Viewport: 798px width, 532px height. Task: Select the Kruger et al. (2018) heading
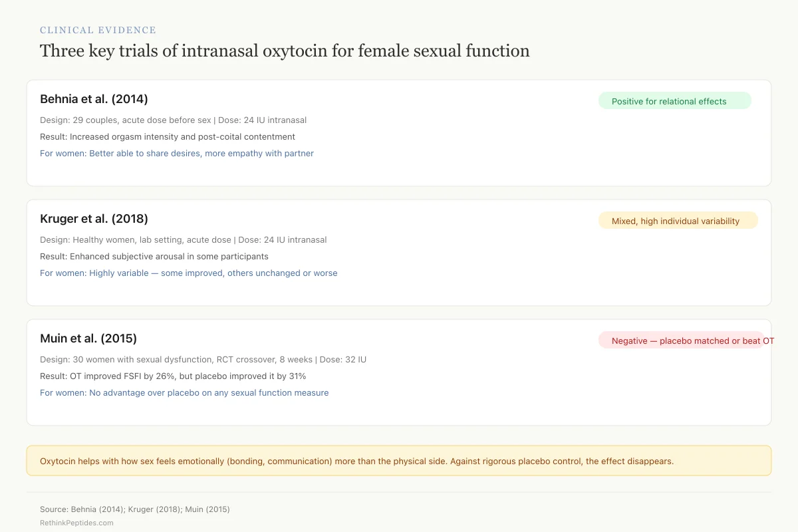coord(94,219)
